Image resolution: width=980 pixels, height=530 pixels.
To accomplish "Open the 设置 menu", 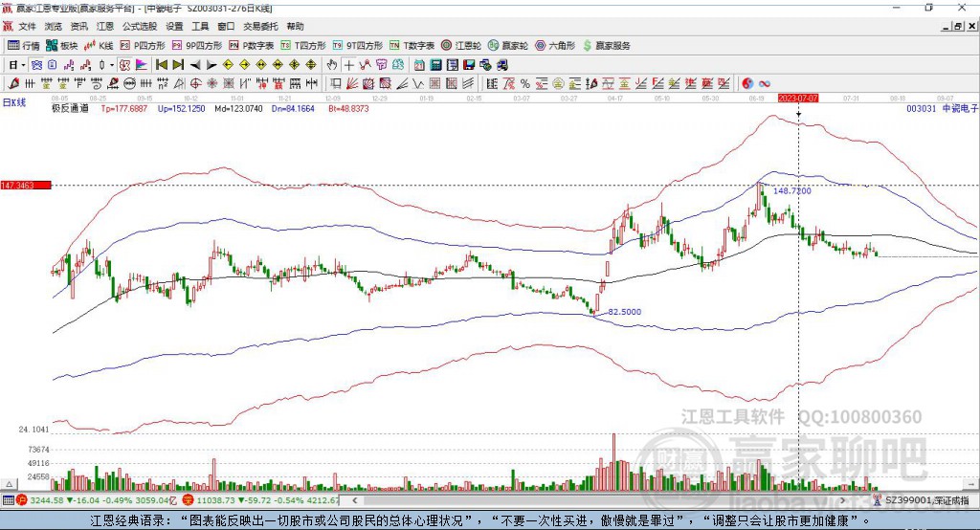I will [x=174, y=26].
